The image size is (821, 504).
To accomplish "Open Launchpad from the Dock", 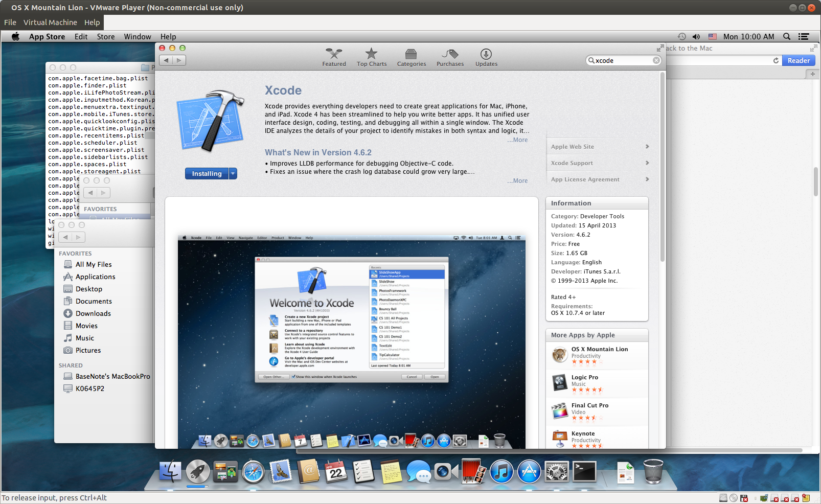I will click(x=197, y=471).
